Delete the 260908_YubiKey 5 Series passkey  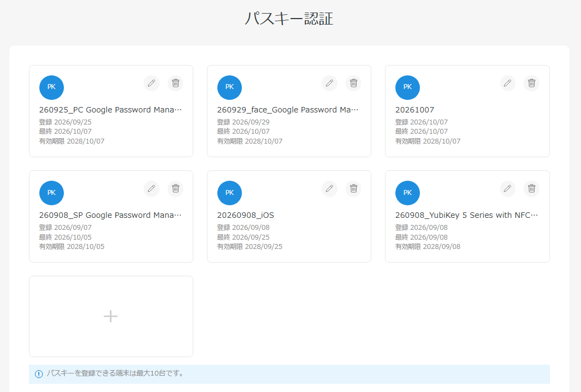pos(532,188)
